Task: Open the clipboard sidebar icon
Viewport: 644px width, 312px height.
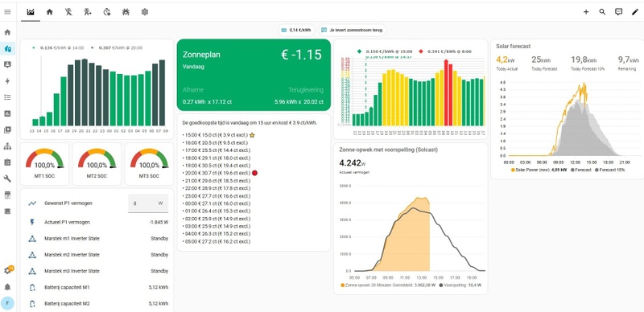Action: 7,162
